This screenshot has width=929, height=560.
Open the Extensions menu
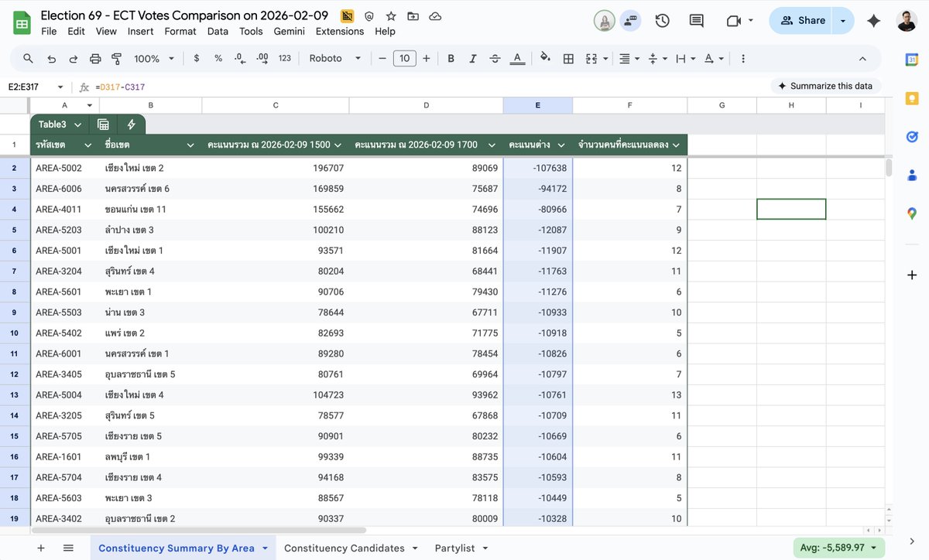pyautogui.click(x=340, y=31)
